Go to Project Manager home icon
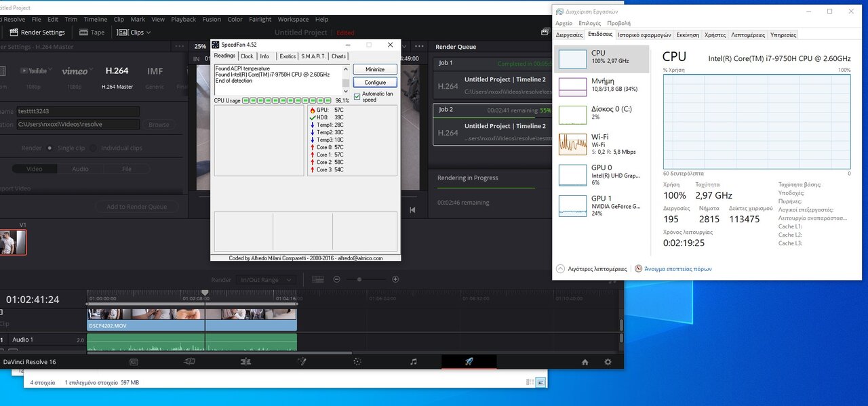The image size is (868, 406). click(585, 362)
